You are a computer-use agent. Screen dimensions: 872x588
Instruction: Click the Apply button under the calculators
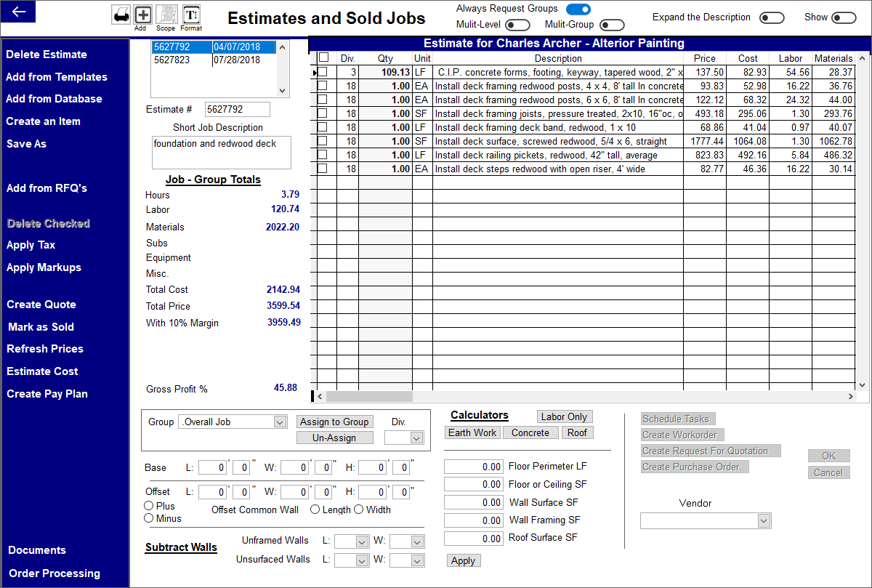[x=464, y=560]
